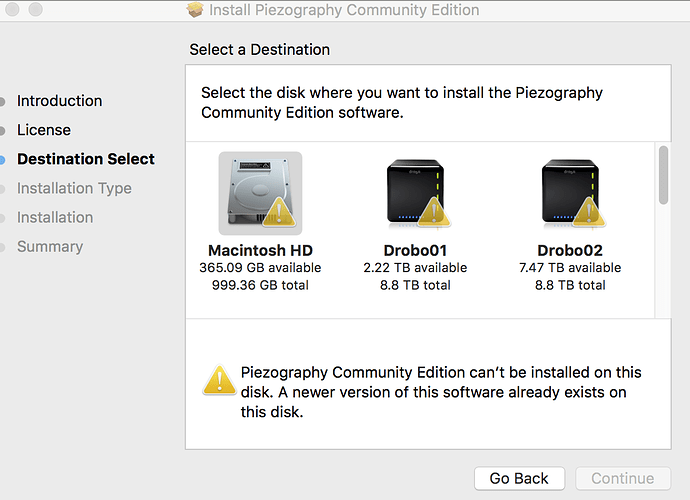This screenshot has width=690, height=500.
Task: Click the disk list vertical scrollbar thumb
Action: [x=663, y=175]
